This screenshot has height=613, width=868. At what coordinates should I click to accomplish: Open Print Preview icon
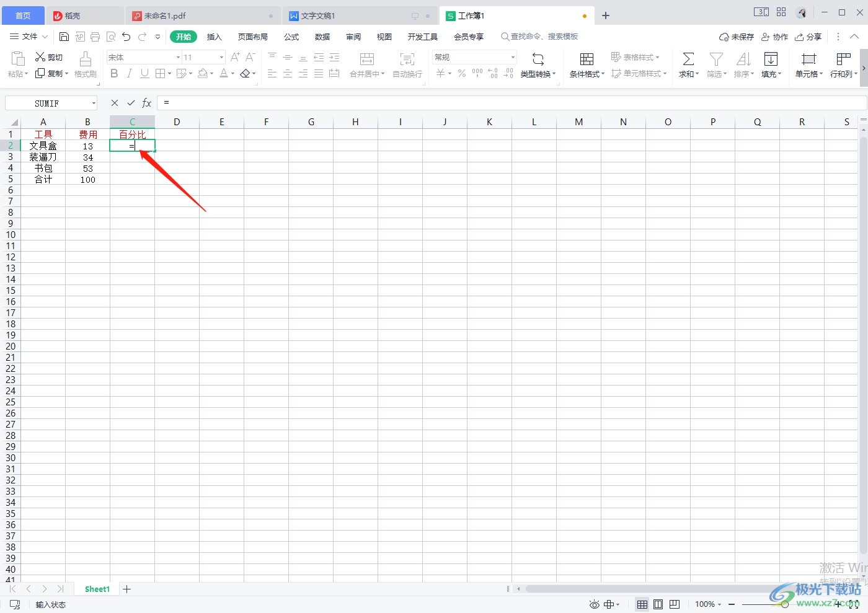point(111,37)
